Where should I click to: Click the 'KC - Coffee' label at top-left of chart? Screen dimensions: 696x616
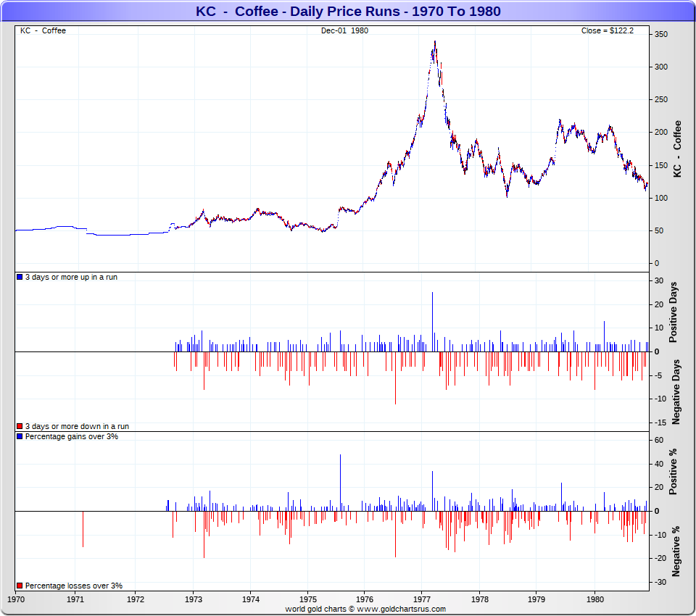click(43, 30)
